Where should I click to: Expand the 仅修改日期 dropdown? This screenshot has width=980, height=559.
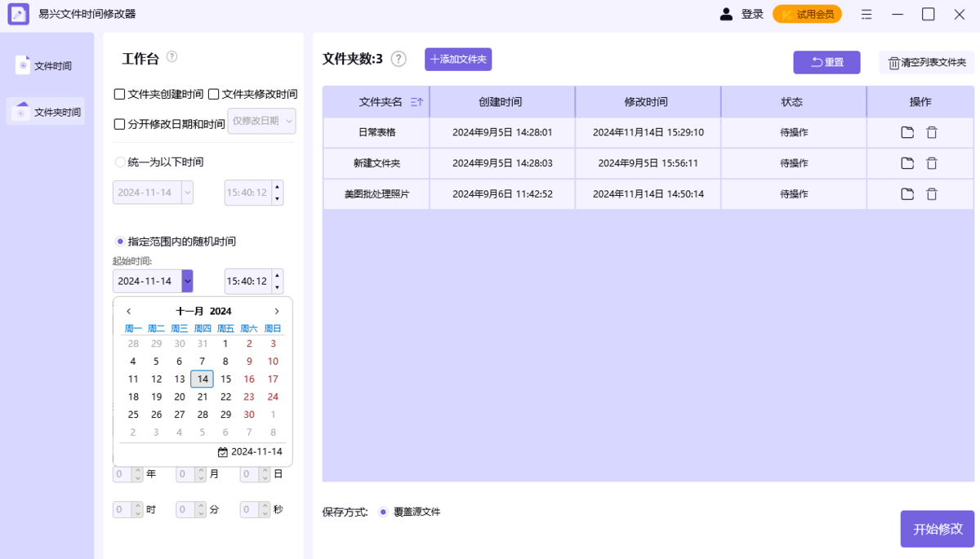coord(261,121)
